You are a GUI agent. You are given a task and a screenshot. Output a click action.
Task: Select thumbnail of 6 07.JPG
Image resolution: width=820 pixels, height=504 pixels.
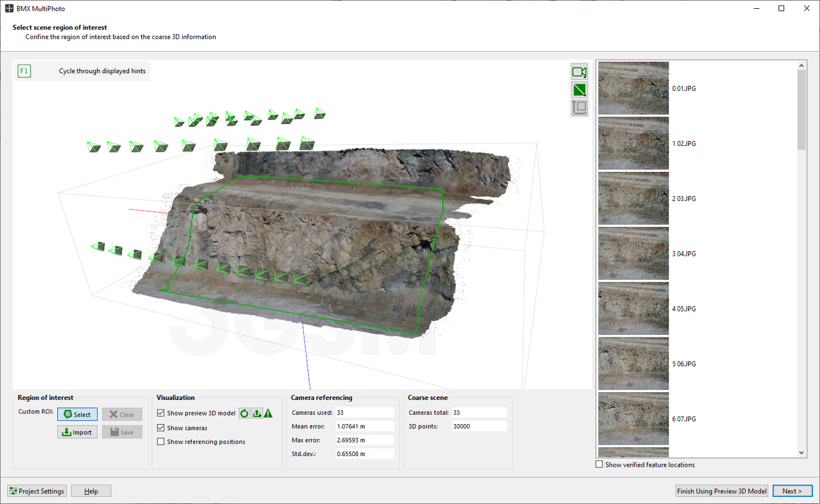coord(633,418)
